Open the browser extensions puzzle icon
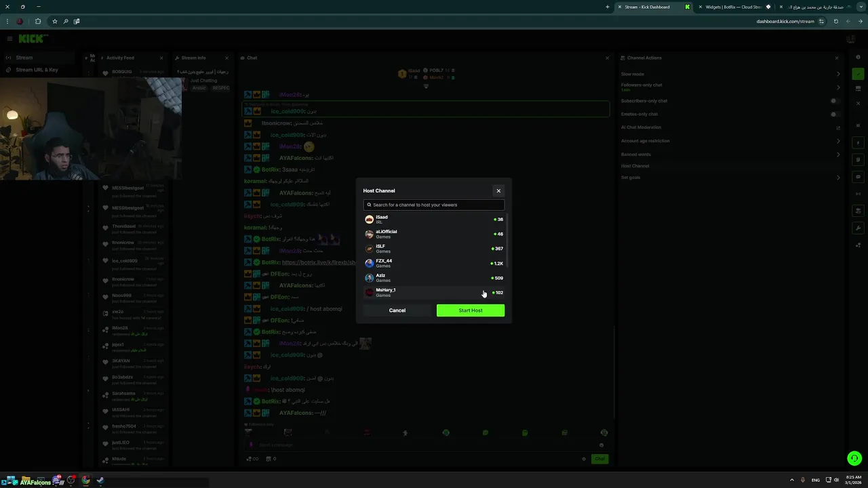868x488 pixels. point(38,21)
